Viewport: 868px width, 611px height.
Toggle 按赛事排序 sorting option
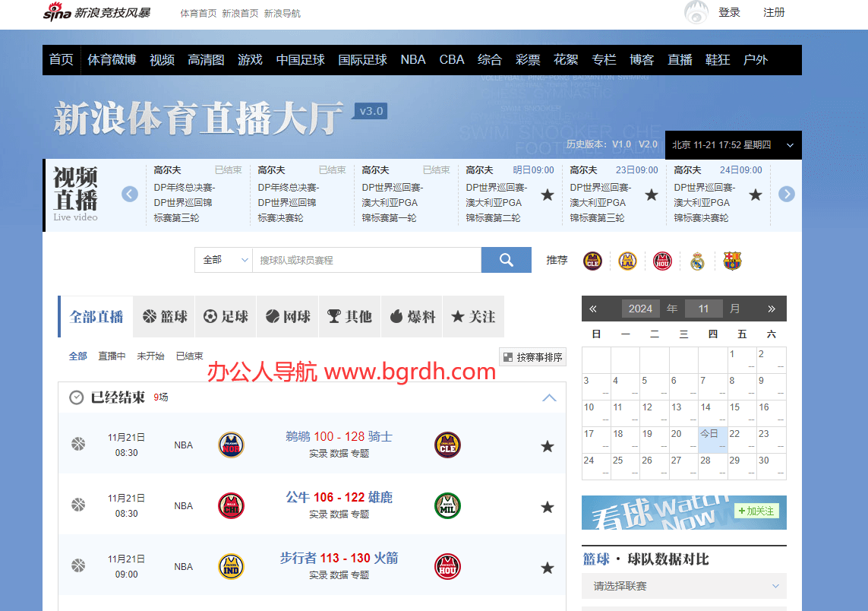pyautogui.click(x=532, y=357)
